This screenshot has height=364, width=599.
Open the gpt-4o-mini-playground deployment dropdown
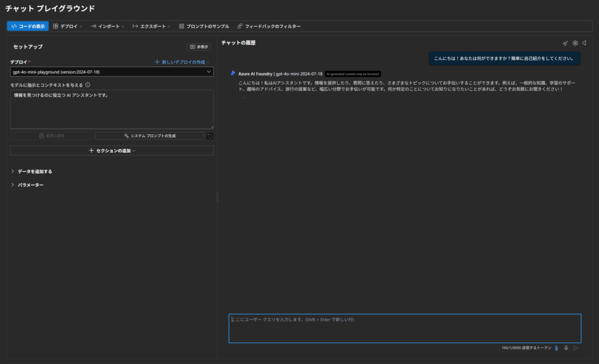click(112, 72)
